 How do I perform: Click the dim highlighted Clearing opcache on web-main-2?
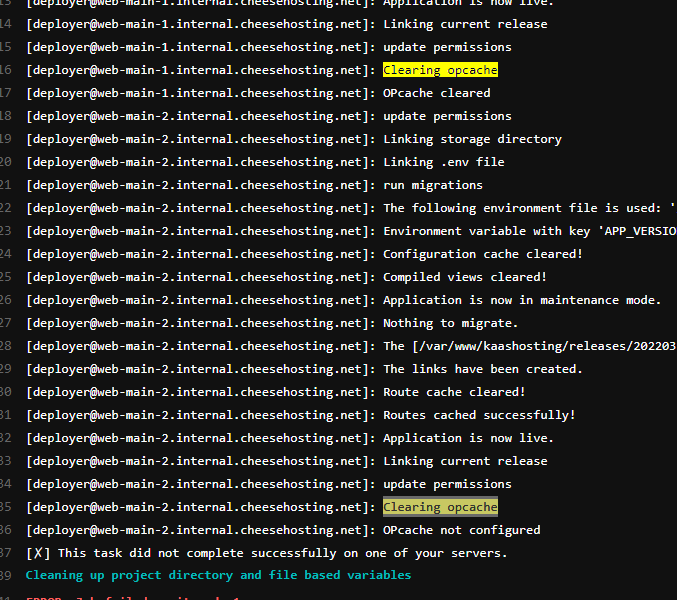coord(440,507)
